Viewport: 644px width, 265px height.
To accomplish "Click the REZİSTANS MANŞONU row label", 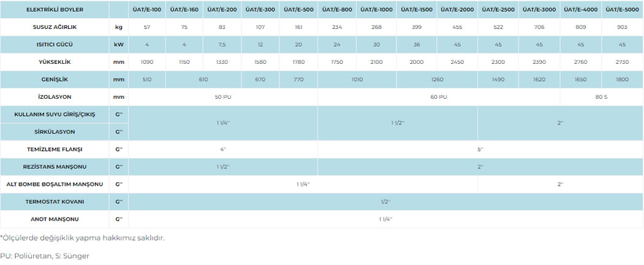I will (55, 167).
